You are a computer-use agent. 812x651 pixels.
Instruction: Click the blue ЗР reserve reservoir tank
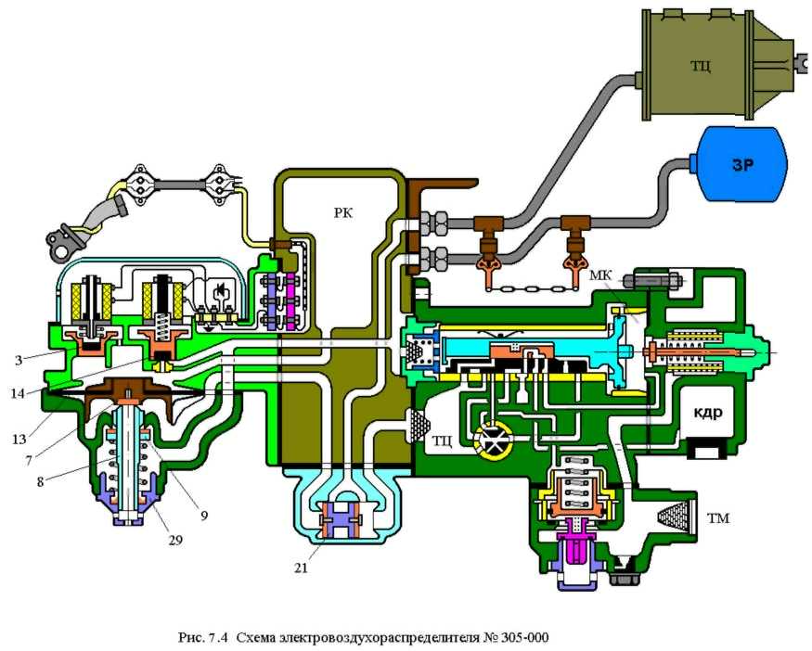(743, 164)
